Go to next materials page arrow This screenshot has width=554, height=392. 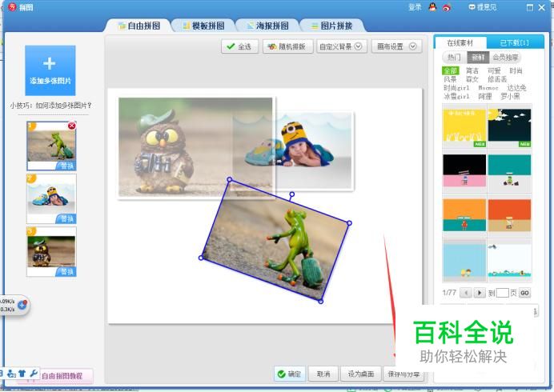[480, 293]
